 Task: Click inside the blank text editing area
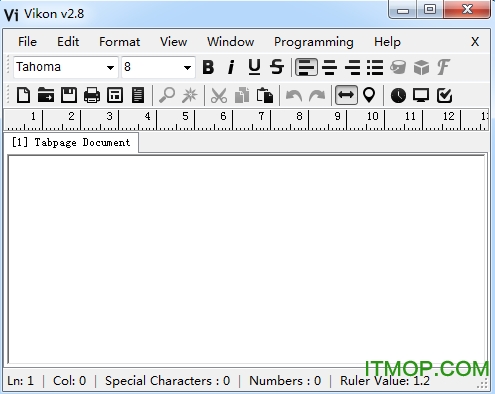point(247,259)
